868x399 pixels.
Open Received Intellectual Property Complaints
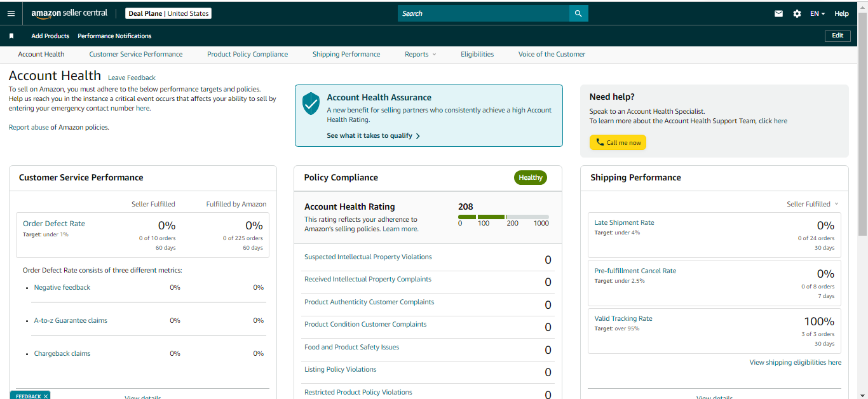pos(368,280)
